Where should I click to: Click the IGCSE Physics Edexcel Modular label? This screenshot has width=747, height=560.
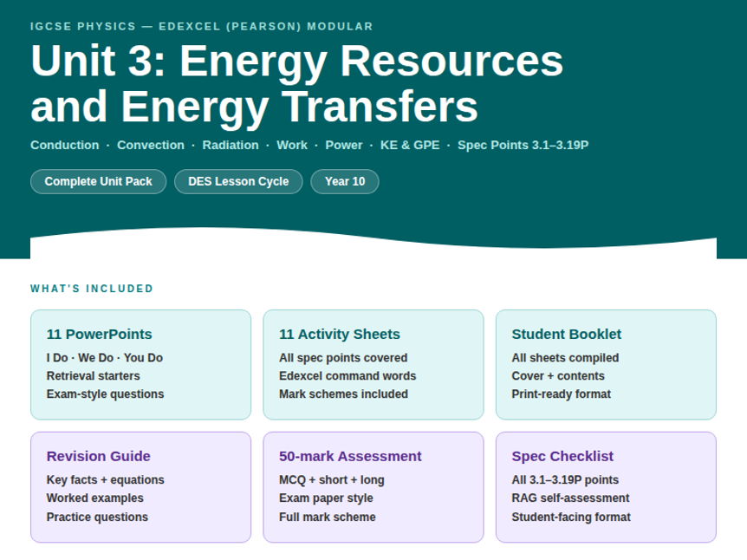coord(202,26)
